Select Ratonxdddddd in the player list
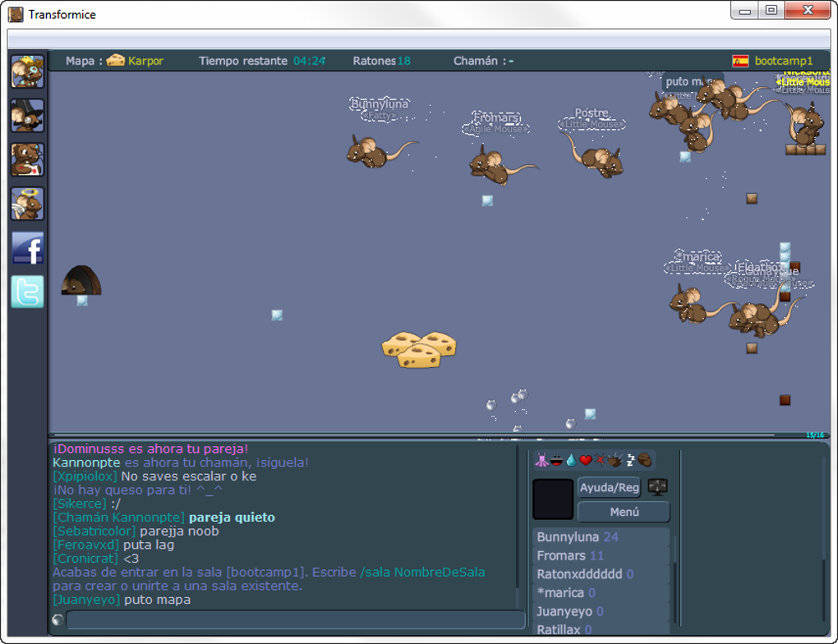This screenshot has width=838, height=644. pyautogui.click(x=601, y=574)
